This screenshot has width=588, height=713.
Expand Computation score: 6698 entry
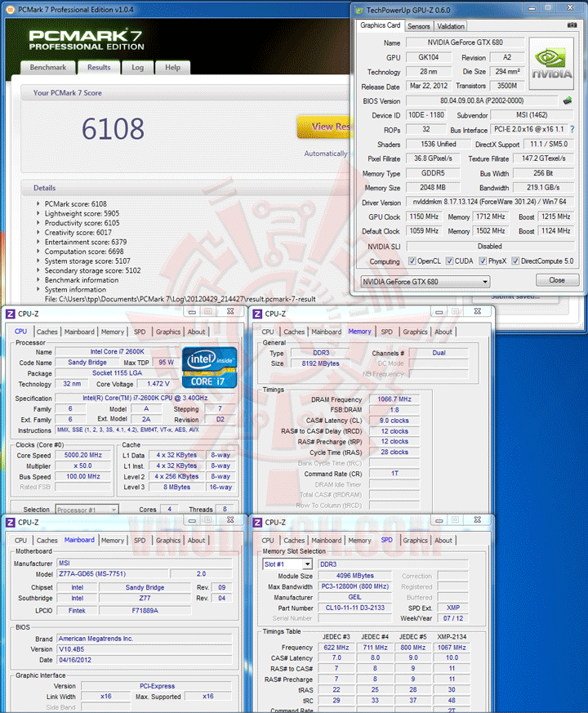coord(38,252)
